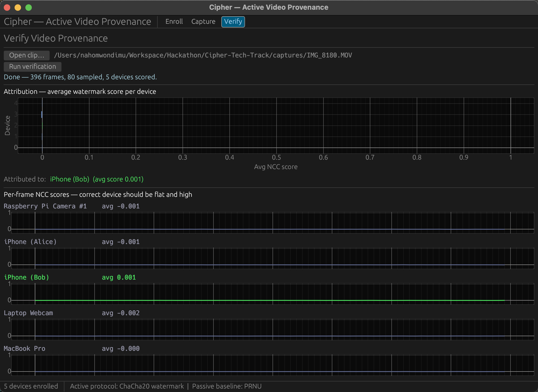This screenshot has width=538, height=392.
Task: Switch to the Enroll tab
Action: tap(174, 22)
